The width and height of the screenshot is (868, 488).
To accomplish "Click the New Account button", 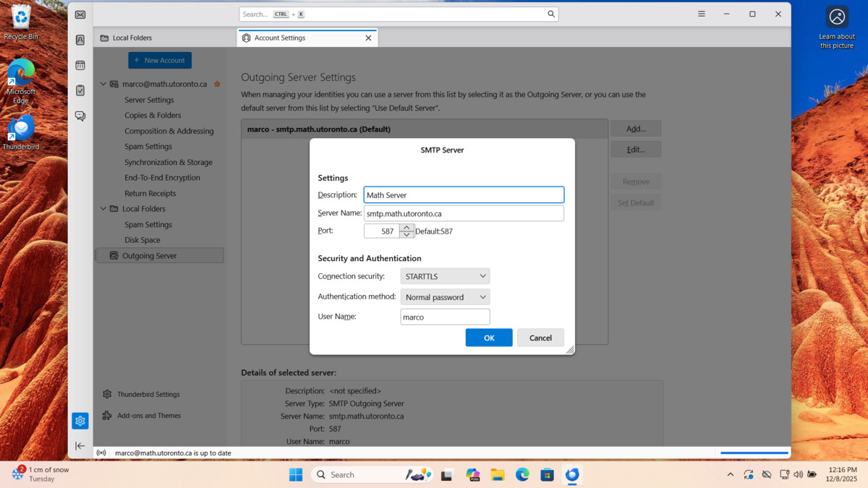I will [x=160, y=60].
